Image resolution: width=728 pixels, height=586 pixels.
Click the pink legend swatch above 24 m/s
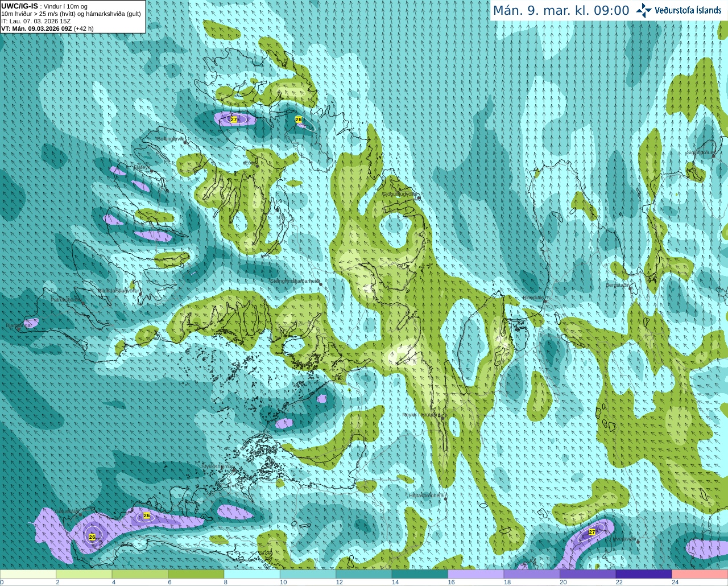(700, 575)
